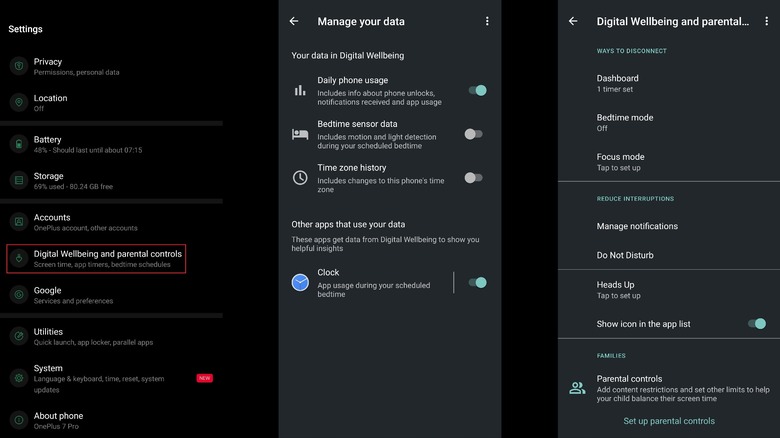Open overflow menu in Manage your data
This screenshot has width=780, height=438.
[487, 21]
